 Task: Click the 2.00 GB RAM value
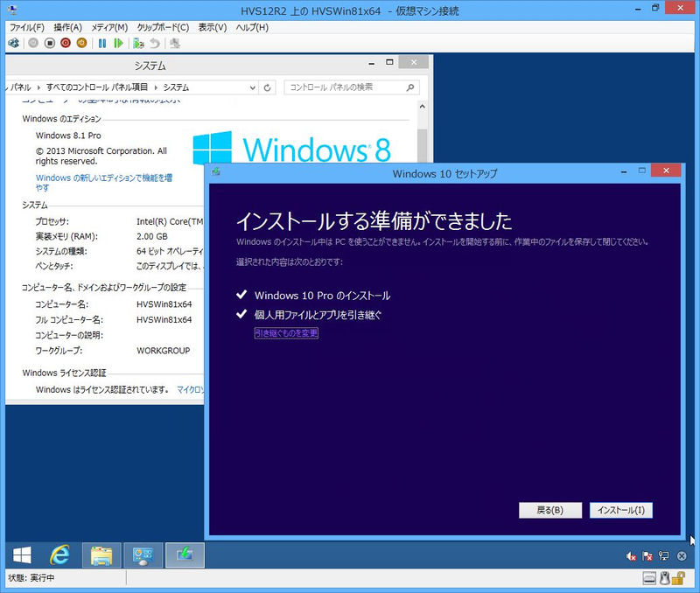pyautogui.click(x=151, y=236)
